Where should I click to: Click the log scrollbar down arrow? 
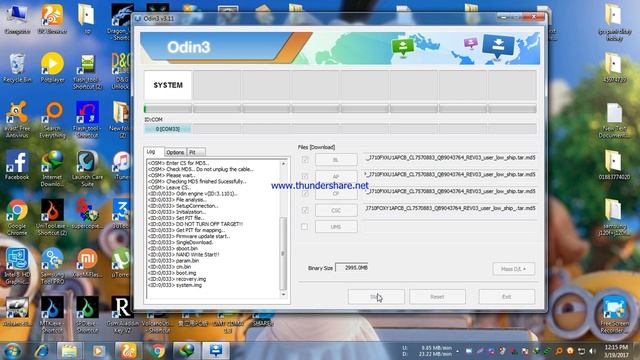(283, 294)
